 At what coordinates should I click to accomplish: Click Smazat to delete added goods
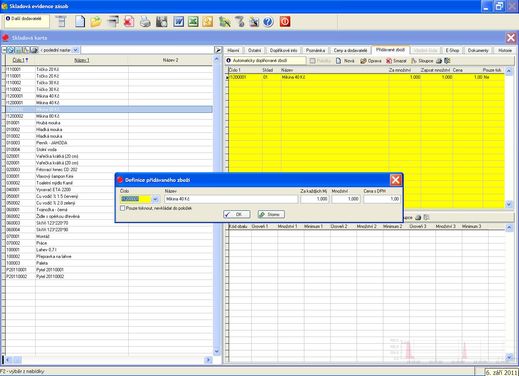pos(396,61)
